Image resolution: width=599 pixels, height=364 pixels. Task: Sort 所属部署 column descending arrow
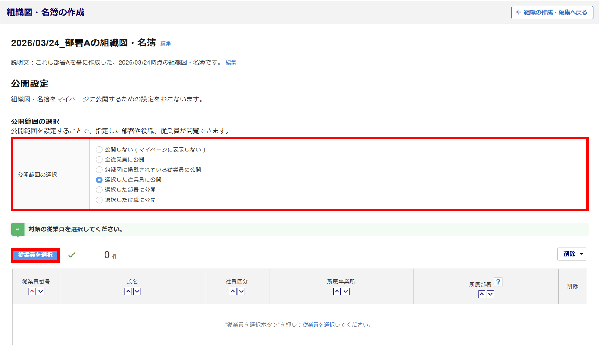(x=490, y=294)
